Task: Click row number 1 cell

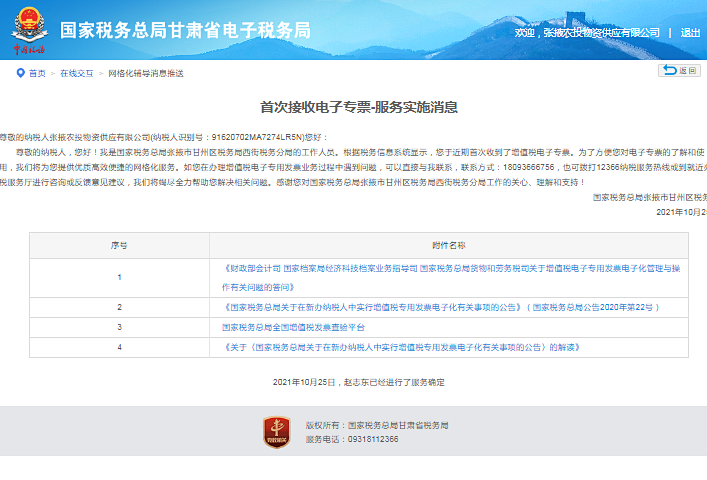Action: tap(119, 278)
